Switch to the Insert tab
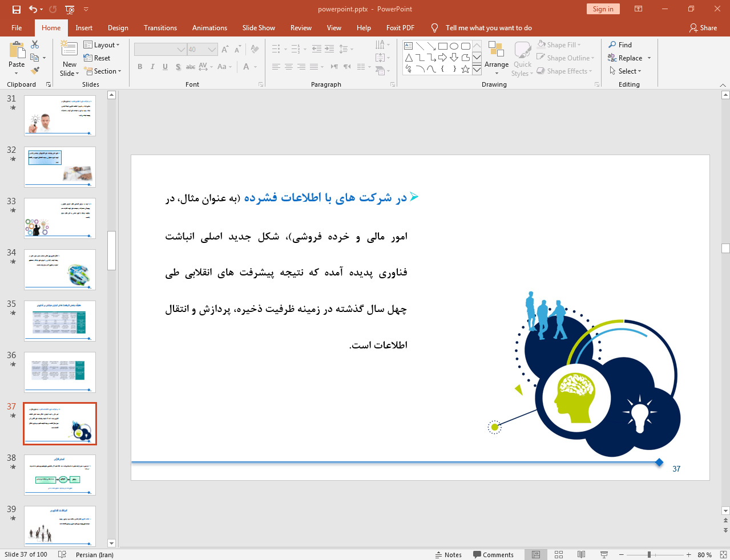The width and height of the screenshot is (730, 560). click(x=84, y=28)
